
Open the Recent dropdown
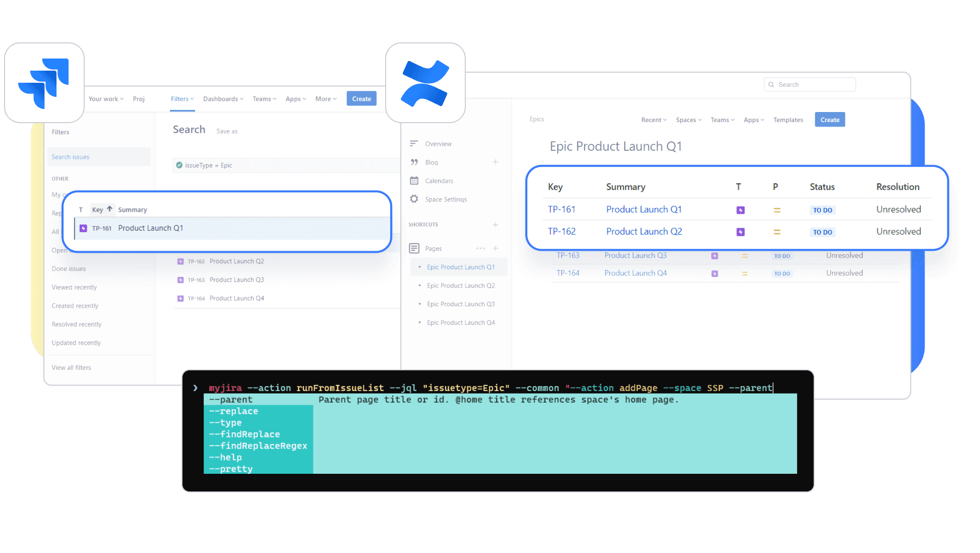pos(653,120)
